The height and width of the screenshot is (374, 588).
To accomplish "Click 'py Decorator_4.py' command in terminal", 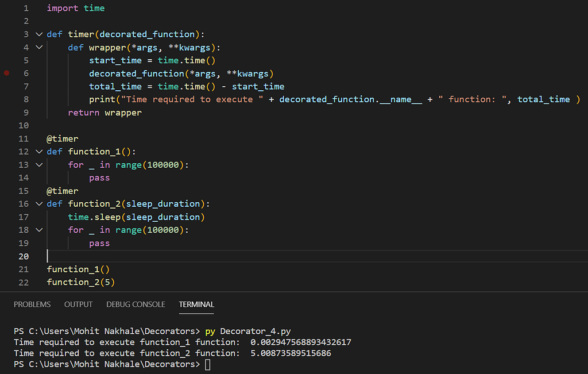I will 248,331.
